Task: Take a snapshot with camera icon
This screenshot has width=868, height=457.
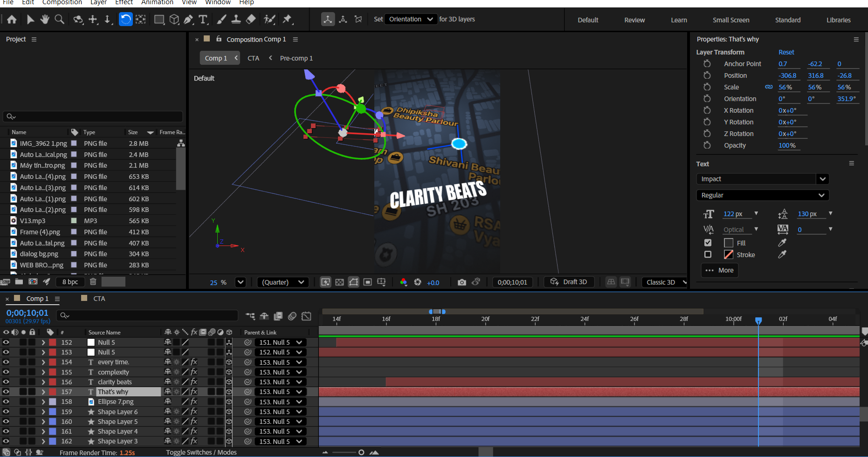Action: [x=462, y=282]
